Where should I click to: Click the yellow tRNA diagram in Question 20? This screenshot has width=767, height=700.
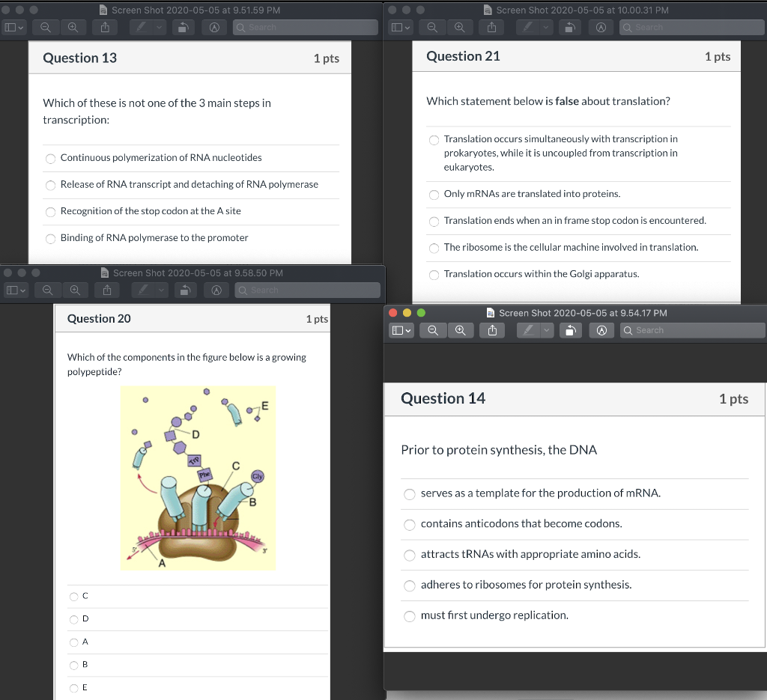pos(198,478)
